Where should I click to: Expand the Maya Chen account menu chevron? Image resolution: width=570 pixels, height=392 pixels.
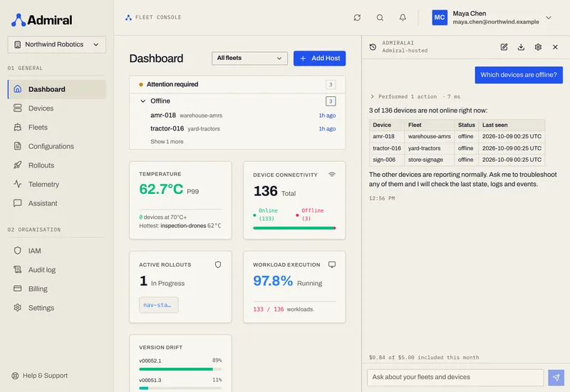coord(549,17)
